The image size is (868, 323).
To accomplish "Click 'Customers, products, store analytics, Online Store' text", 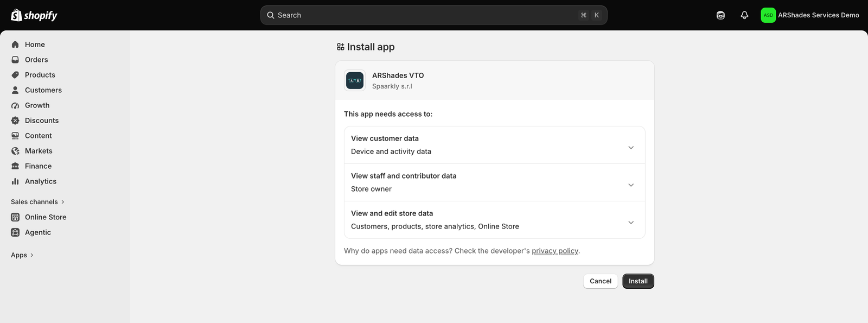I will [x=435, y=226].
